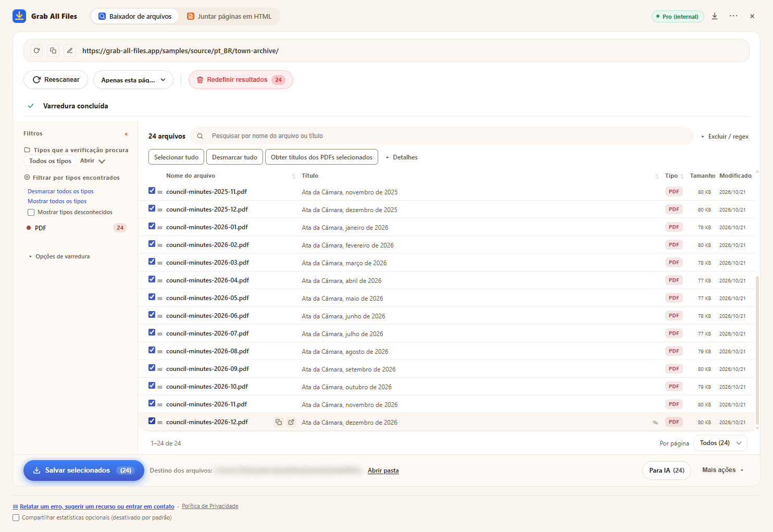
Task: Click Desmarcar tudo button
Action: click(234, 157)
